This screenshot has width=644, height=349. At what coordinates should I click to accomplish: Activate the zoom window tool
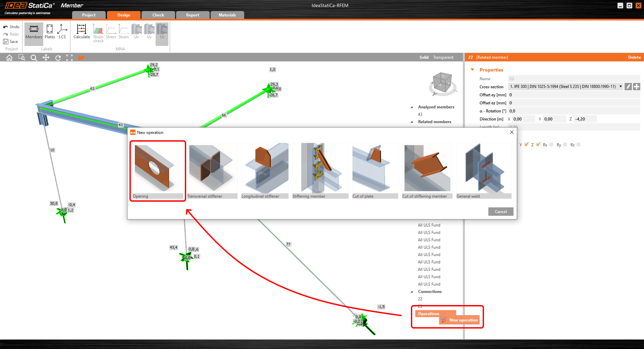pos(22,58)
